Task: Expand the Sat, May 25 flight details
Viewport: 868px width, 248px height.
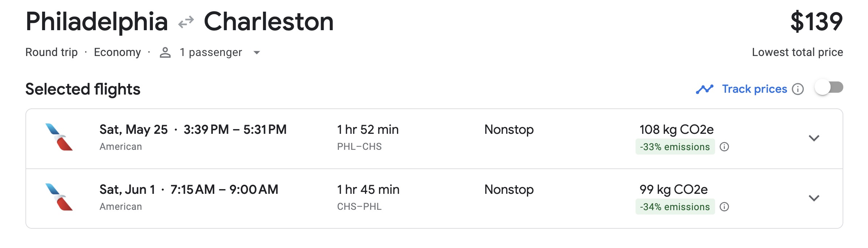Action: [814, 138]
